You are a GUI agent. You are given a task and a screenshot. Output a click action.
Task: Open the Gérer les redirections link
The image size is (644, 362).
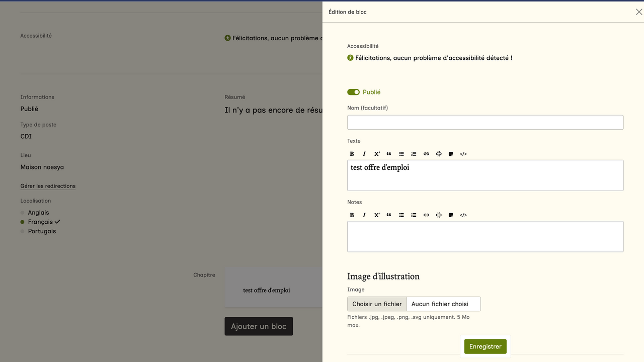pos(48,186)
